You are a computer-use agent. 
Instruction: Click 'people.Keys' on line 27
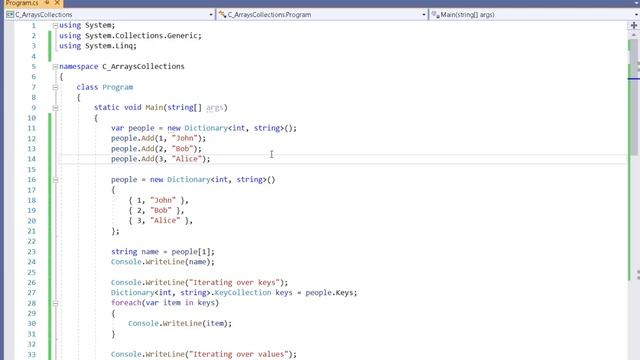tap(329, 293)
